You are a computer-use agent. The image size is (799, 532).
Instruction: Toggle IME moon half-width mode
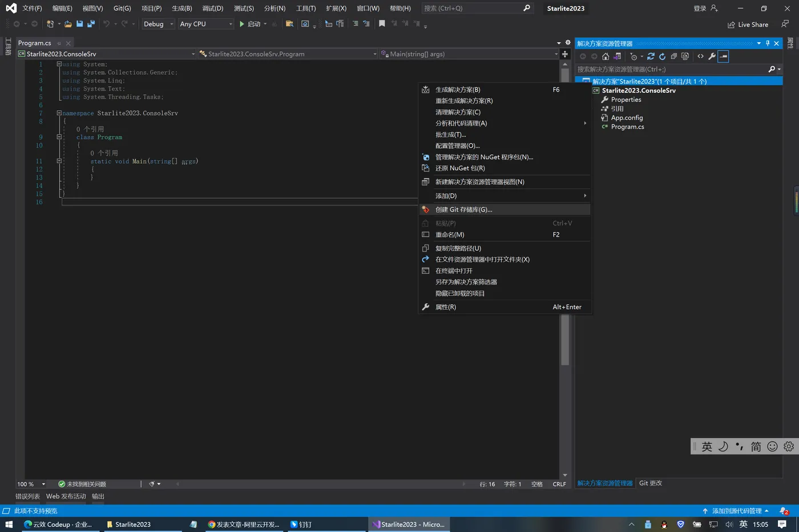click(x=723, y=446)
